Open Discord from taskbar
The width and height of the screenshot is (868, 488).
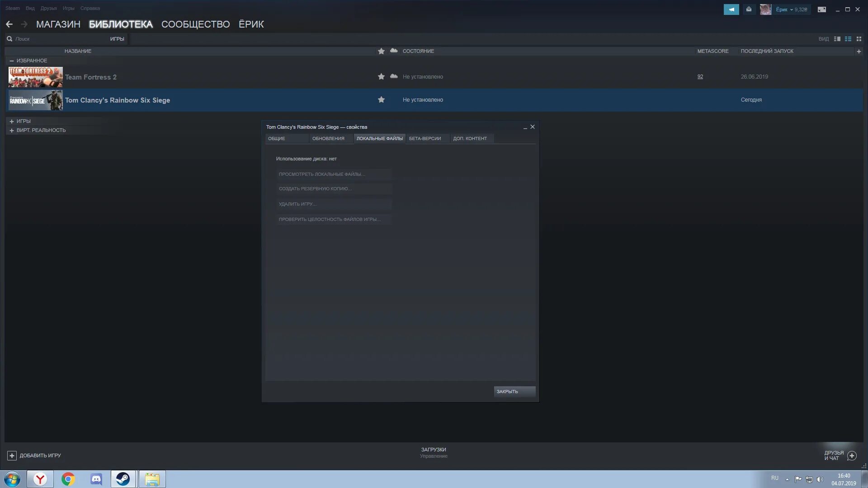[x=96, y=479]
